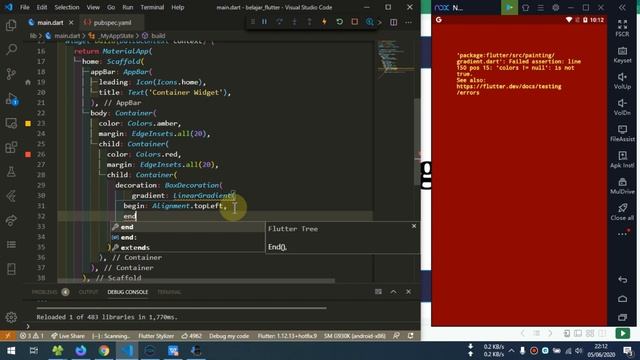The image size is (640, 360).
Task: Click Android recent apps button in Nox
Action: click(622, 317)
